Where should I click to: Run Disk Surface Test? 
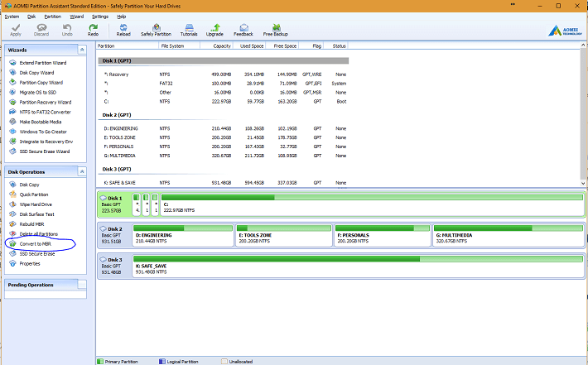(36, 214)
